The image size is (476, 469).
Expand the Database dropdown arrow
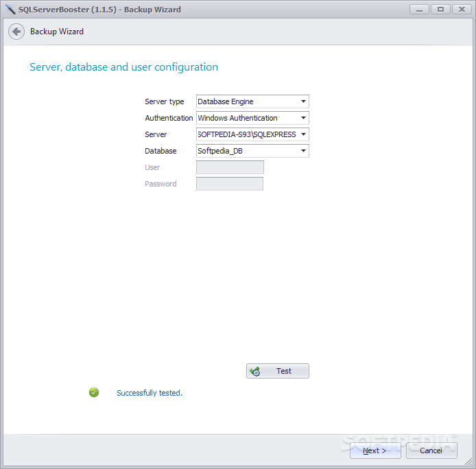[303, 151]
